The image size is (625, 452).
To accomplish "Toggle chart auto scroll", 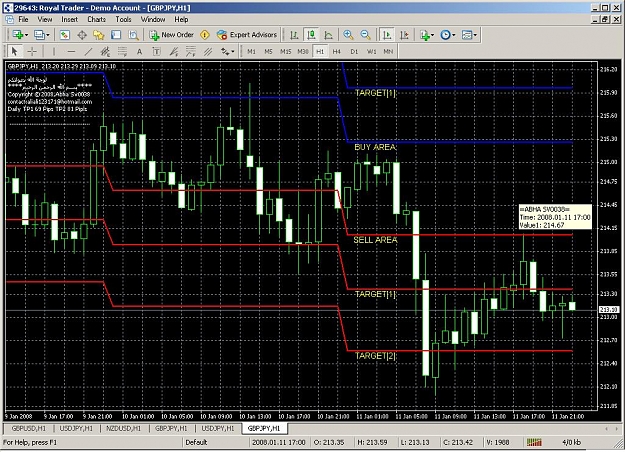I will 386,35.
